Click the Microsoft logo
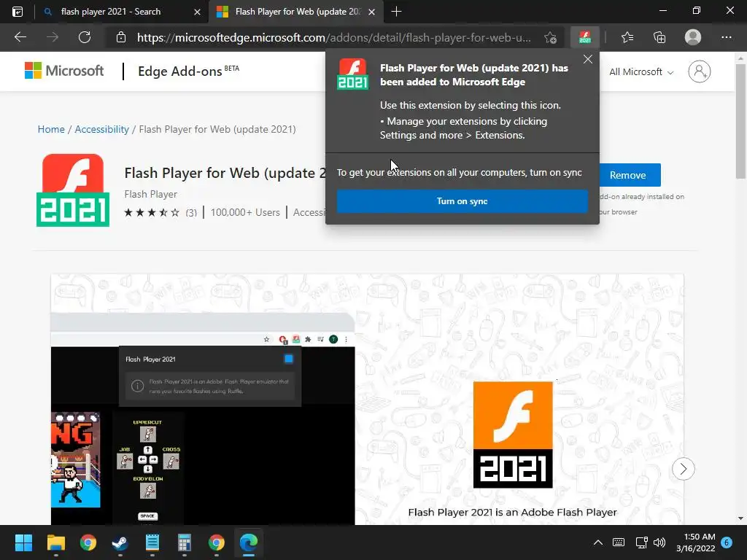747x560 pixels. point(64,71)
